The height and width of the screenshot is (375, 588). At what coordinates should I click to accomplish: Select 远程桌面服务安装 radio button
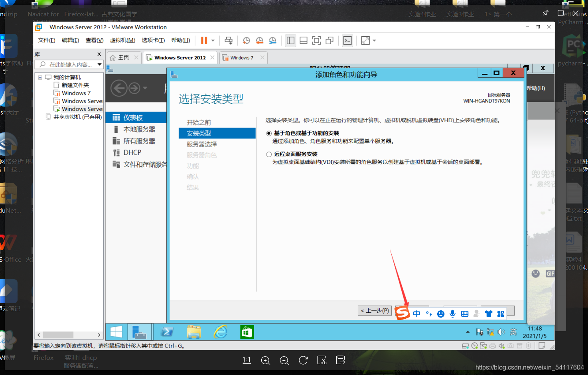point(269,154)
